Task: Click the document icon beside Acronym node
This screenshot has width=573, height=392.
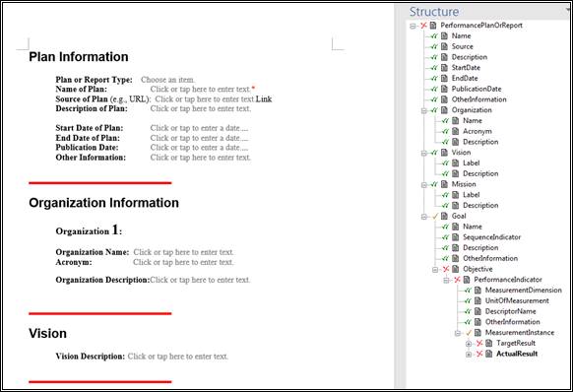Action: (x=456, y=131)
